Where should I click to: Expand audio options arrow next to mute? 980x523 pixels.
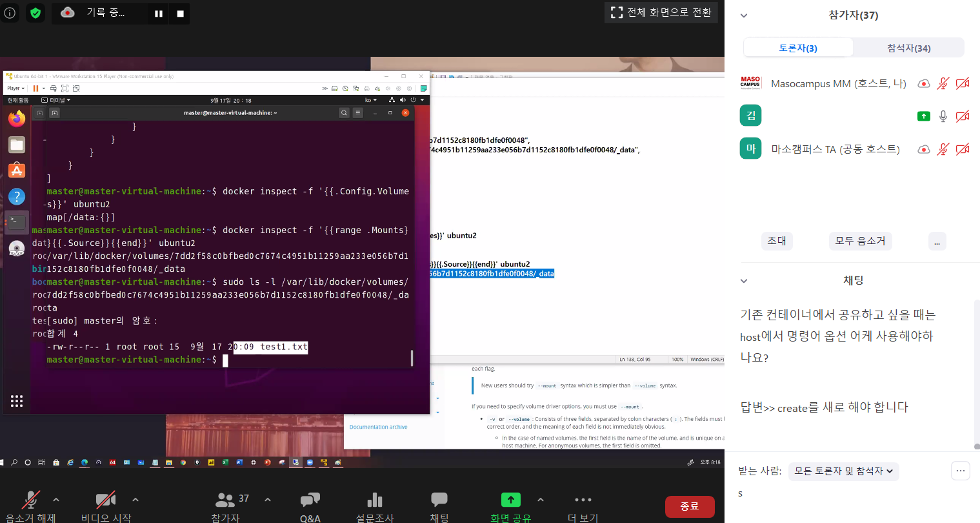56,499
